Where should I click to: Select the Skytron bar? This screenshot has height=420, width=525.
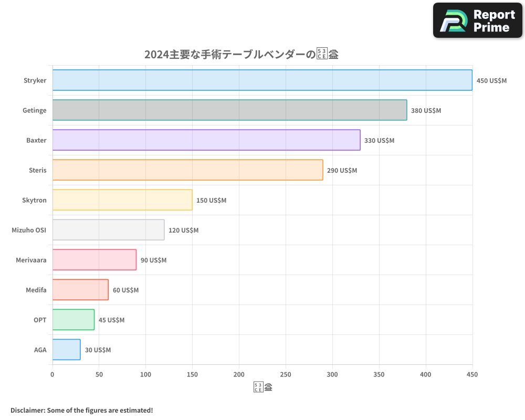pos(121,200)
